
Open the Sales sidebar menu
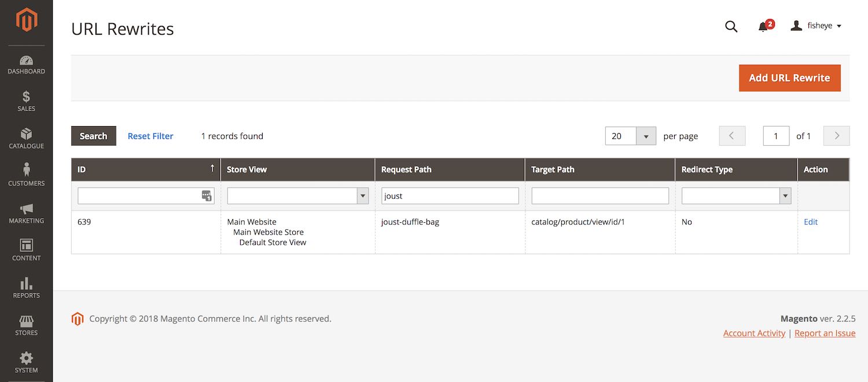(x=26, y=102)
